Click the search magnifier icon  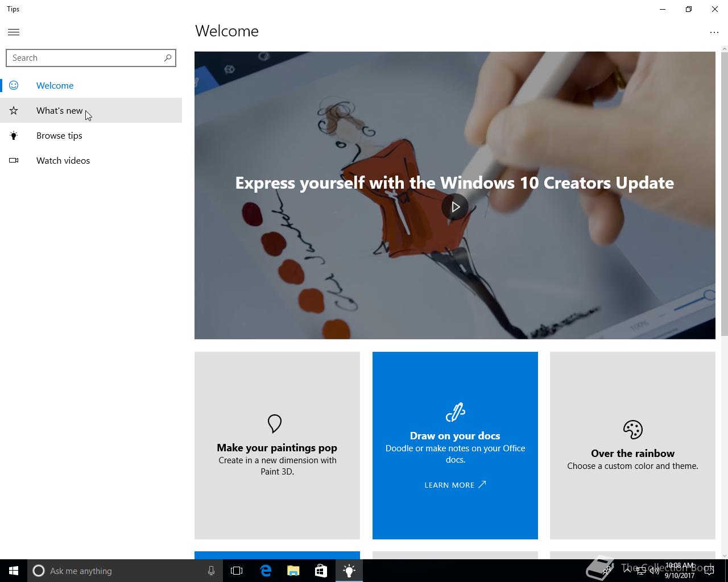click(168, 58)
